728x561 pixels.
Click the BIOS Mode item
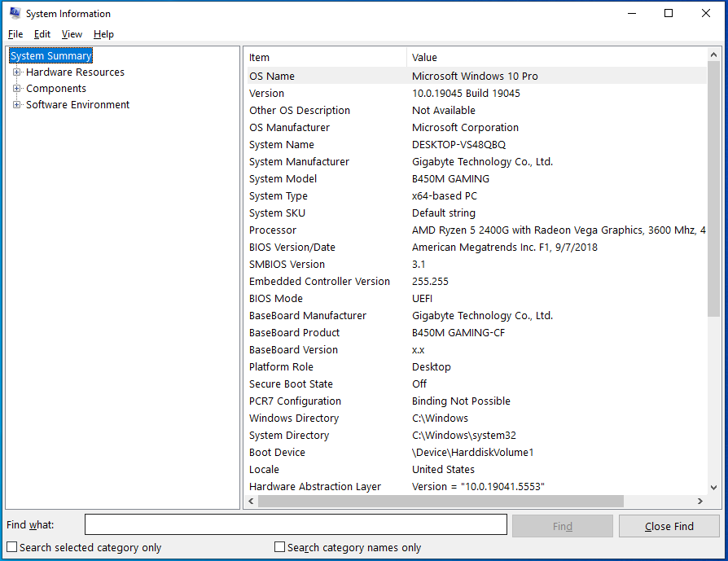276,299
